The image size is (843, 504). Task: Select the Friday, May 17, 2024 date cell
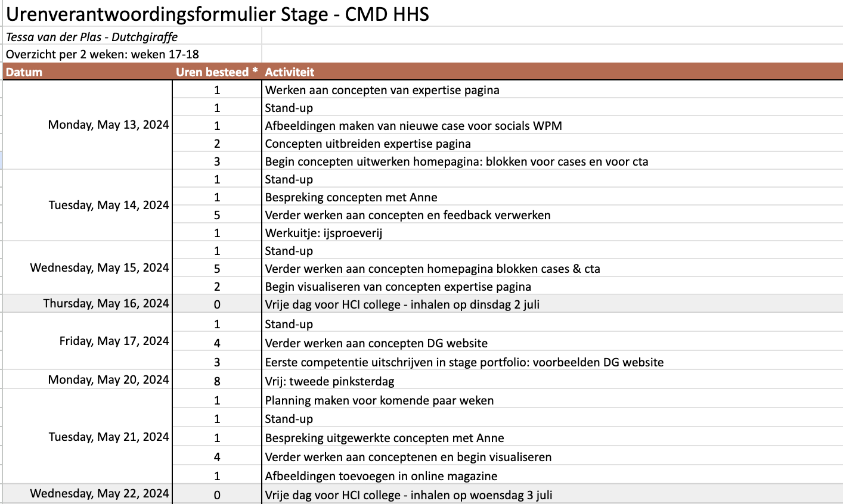[88, 341]
